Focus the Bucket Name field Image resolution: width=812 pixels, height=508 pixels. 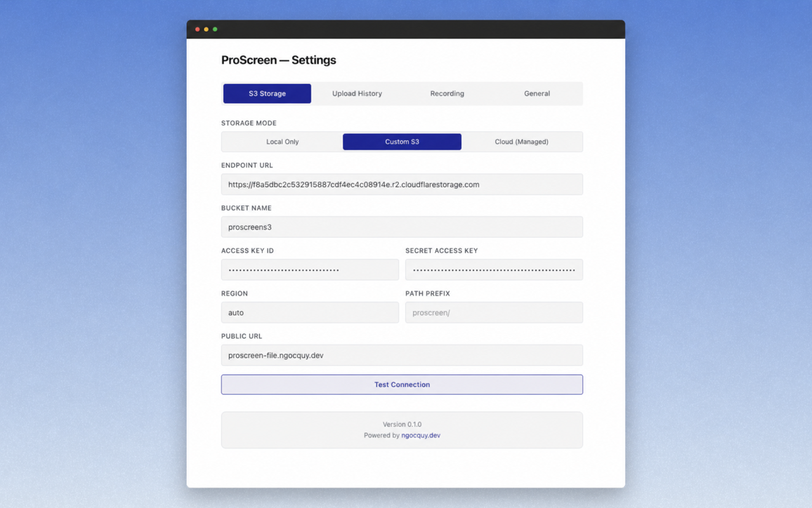(402, 227)
